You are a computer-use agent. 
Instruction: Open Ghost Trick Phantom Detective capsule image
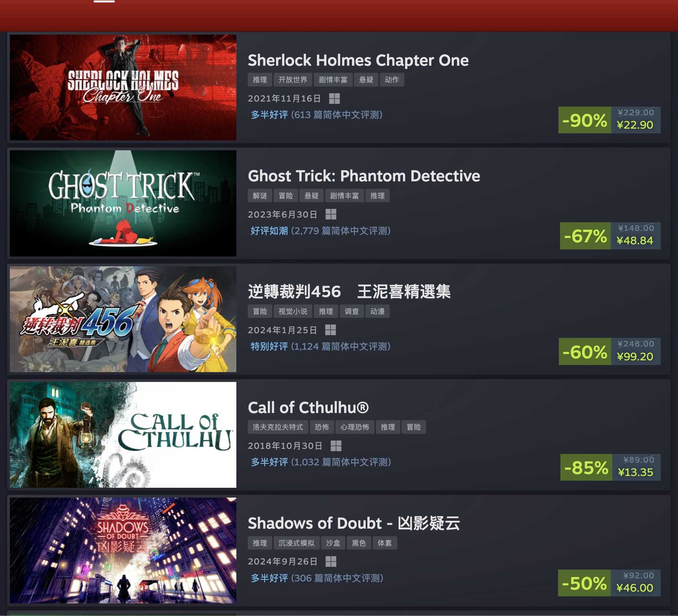(123, 203)
